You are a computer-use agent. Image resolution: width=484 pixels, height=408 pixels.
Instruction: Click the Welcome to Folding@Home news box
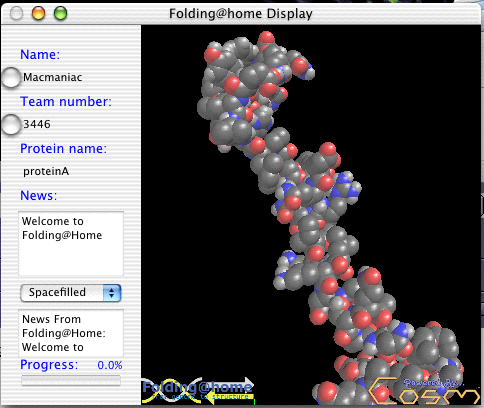pyautogui.click(x=71, y=243)
